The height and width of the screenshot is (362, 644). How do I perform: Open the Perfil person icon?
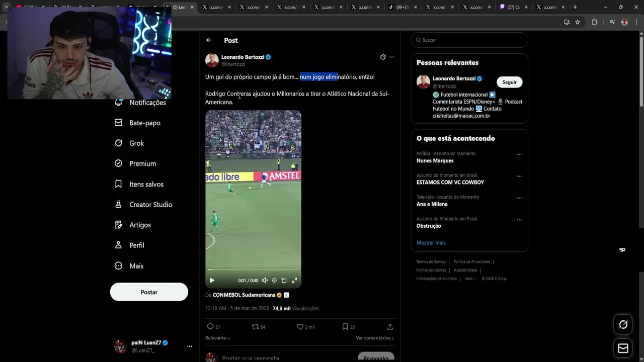[118, 245]
